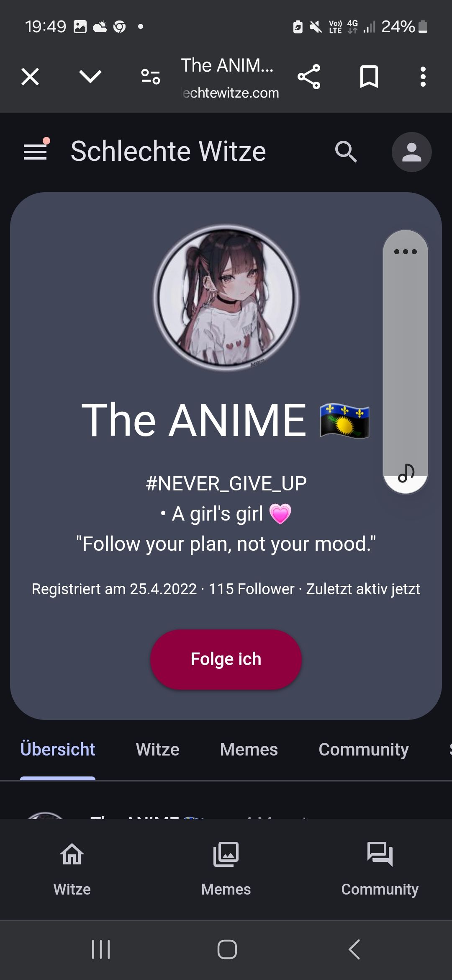The height and width of the screenshot is (980, 452).
Task: Open the hamburger menu with notification dot
Action: coord(36,150)
